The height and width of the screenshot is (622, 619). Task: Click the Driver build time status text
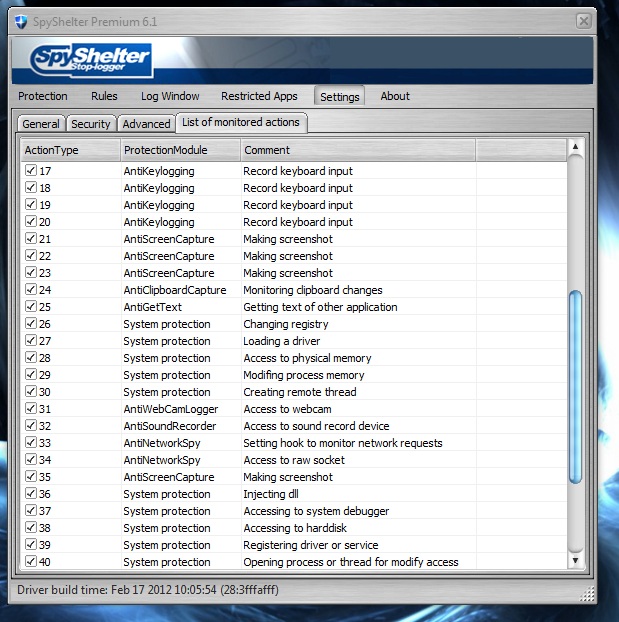148,590
